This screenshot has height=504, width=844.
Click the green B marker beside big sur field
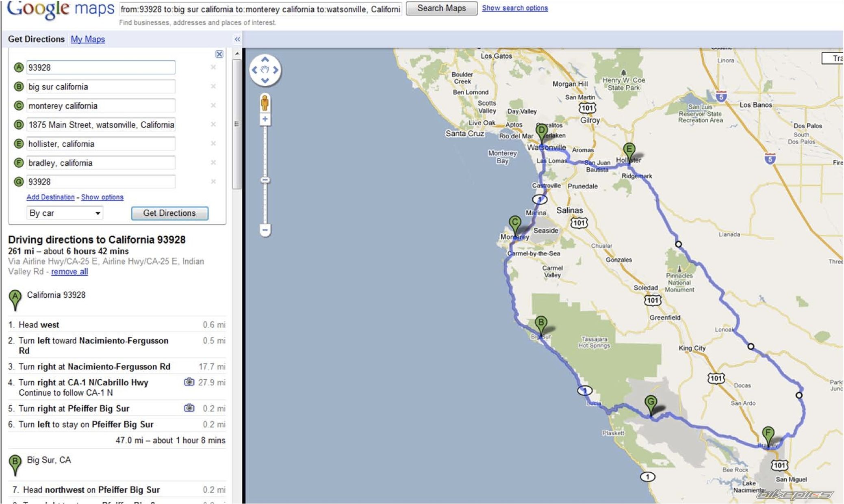pyautogui.click(x=19, y=87)
